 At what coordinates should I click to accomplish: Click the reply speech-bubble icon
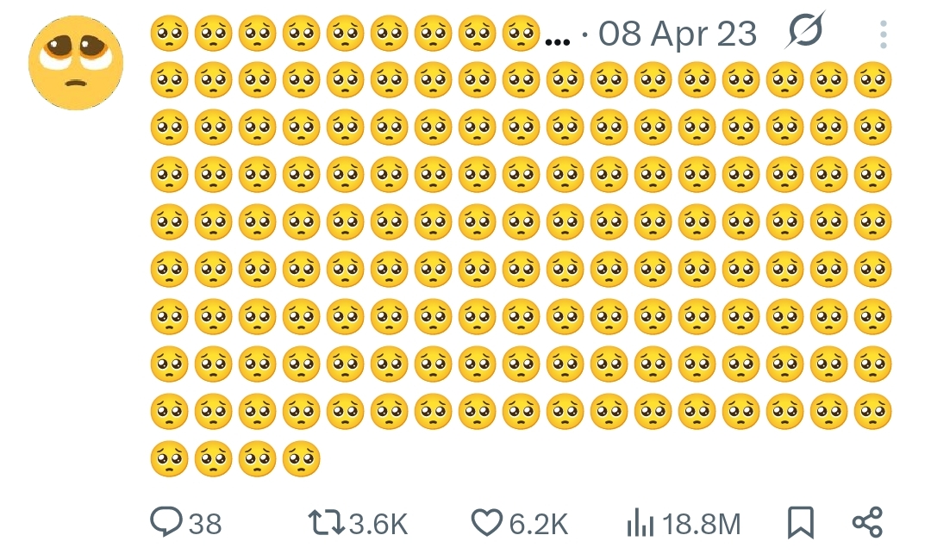(x=166, y=522)
